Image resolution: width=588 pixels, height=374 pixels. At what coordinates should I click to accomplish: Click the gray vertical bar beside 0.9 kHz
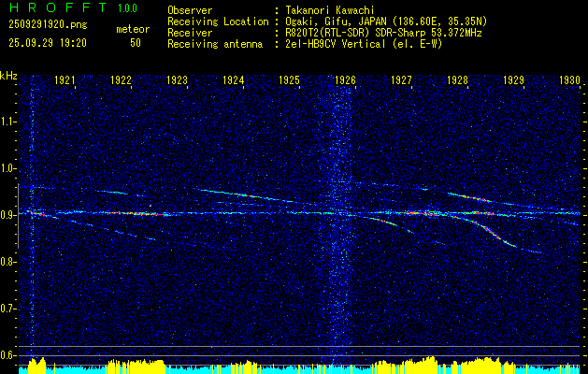pos(18,216)
